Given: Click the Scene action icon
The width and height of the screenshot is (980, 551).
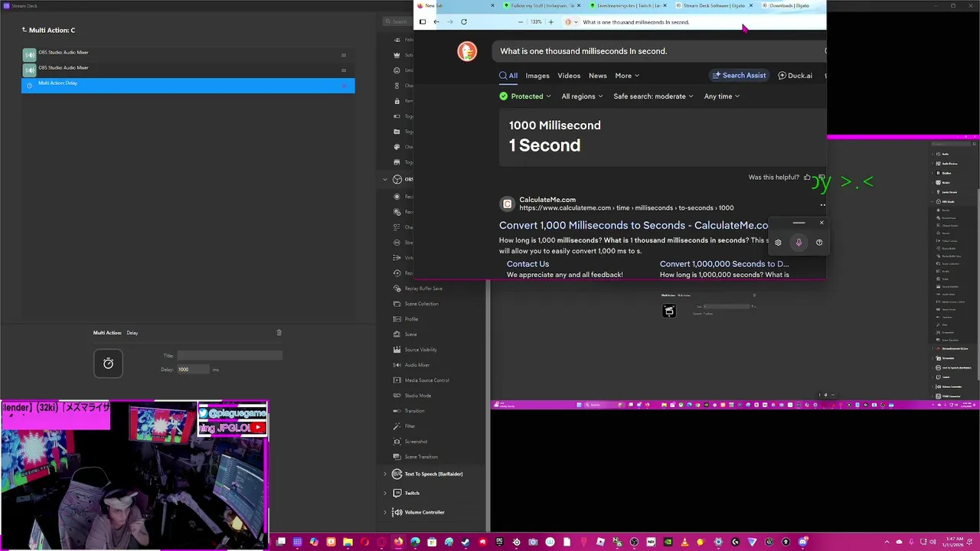Looking at the screenshot, I should [x=397, y=334].
